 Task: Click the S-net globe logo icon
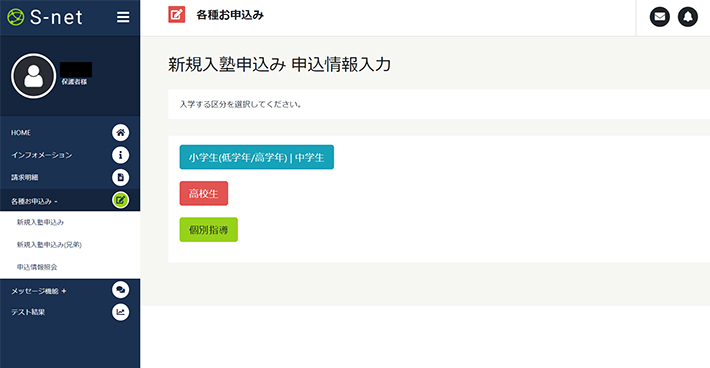[x=15, y=17]
